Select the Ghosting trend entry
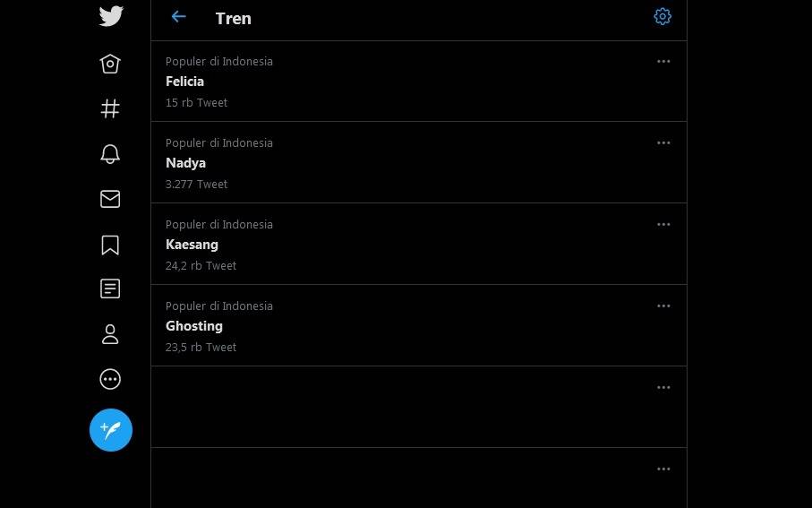This screenshot has height=508, width=812. [194, 326]
